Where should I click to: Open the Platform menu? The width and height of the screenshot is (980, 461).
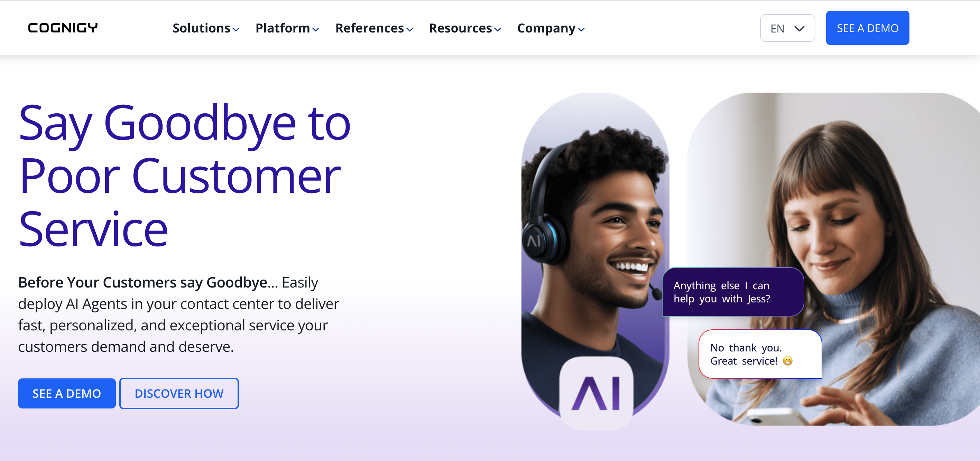coord(287,28)
